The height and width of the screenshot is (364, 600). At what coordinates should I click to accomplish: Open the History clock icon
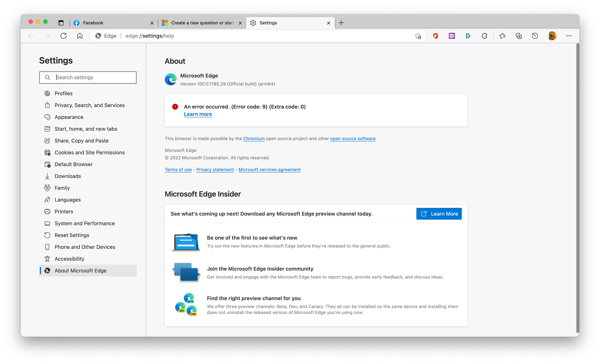pos(535,36)
